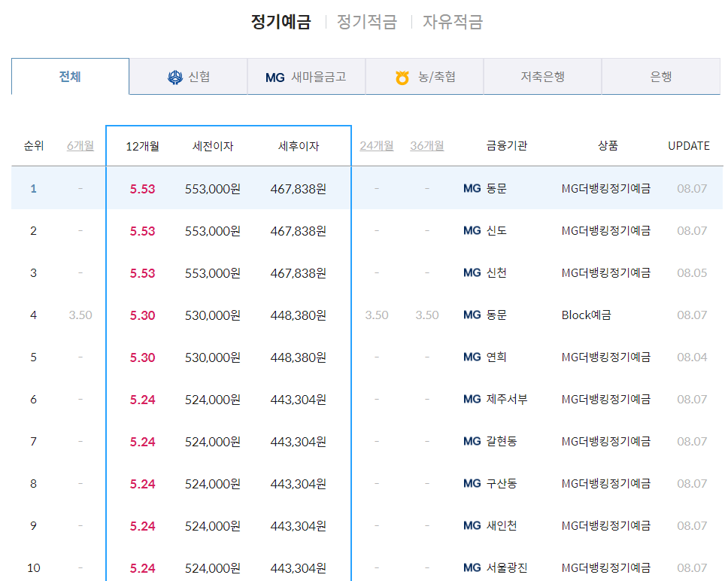Screen dimensions: 728x581
Task: Click the 신협 logo icon
Action: coord(175,77)
